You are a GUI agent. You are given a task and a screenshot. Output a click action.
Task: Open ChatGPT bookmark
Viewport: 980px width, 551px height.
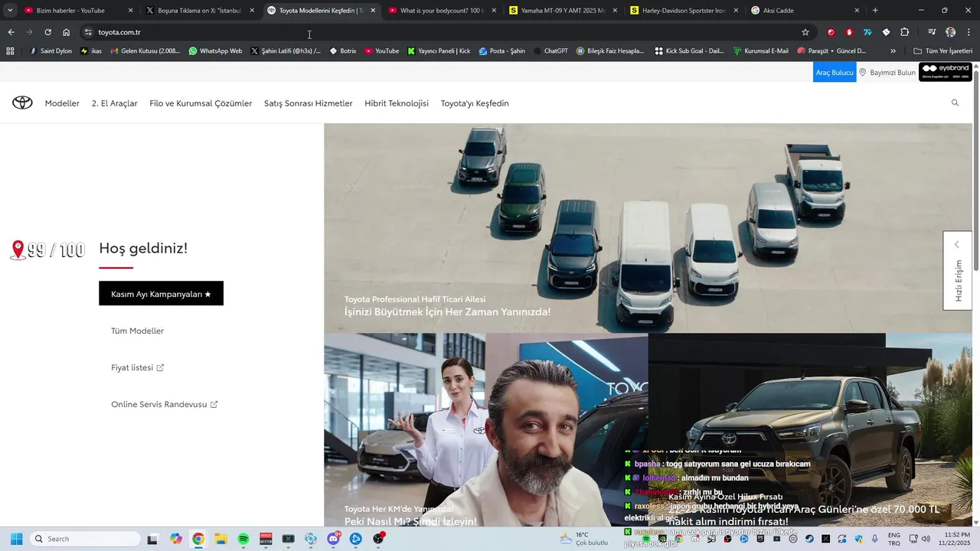pyautogui.click(x=550, y=51)
